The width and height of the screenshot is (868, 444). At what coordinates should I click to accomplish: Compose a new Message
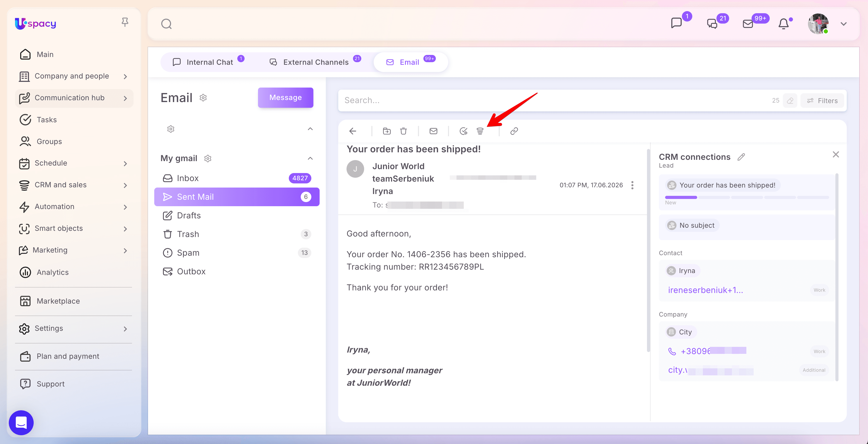285,97
